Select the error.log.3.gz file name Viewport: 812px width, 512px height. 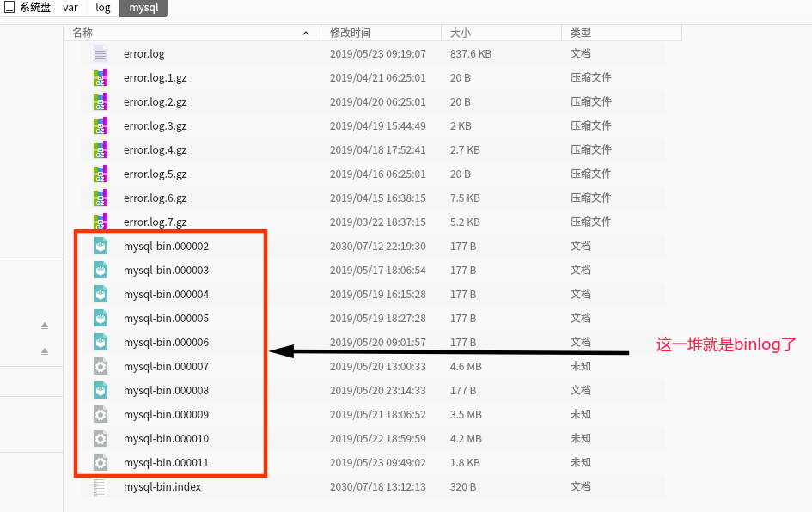click(155, 126)
